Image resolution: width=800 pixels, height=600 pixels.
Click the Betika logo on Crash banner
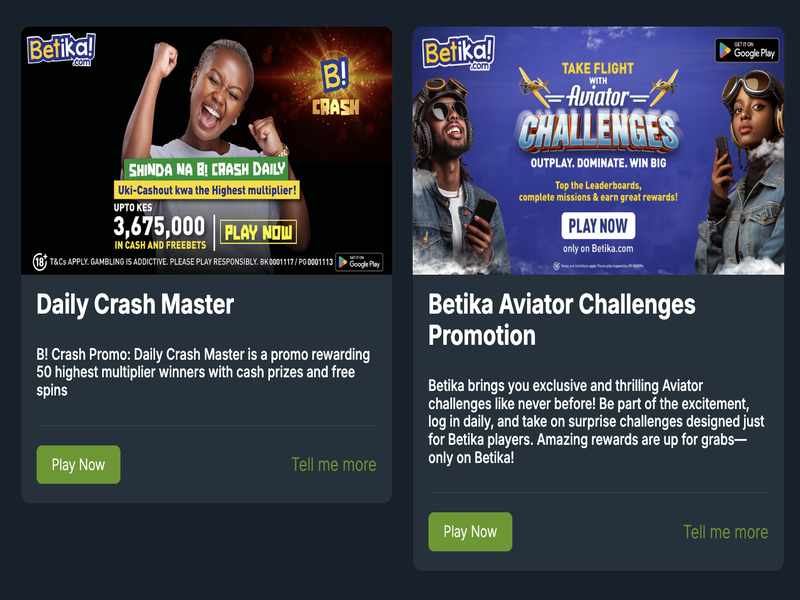click(x=61, y=49)
